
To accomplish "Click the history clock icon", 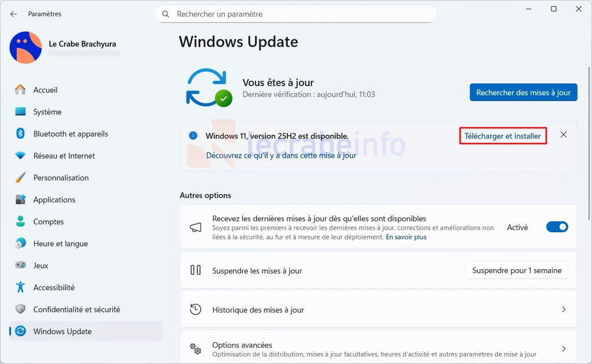I will (195, 309).
